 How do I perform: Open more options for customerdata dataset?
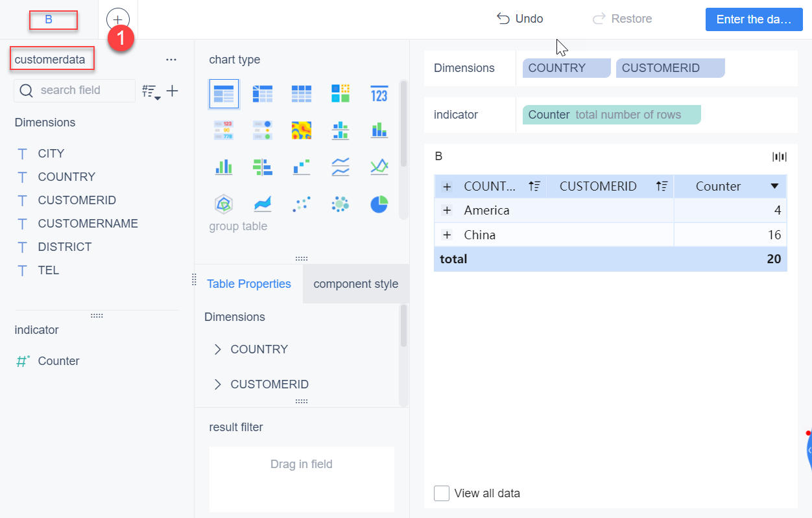coord(171,59)
